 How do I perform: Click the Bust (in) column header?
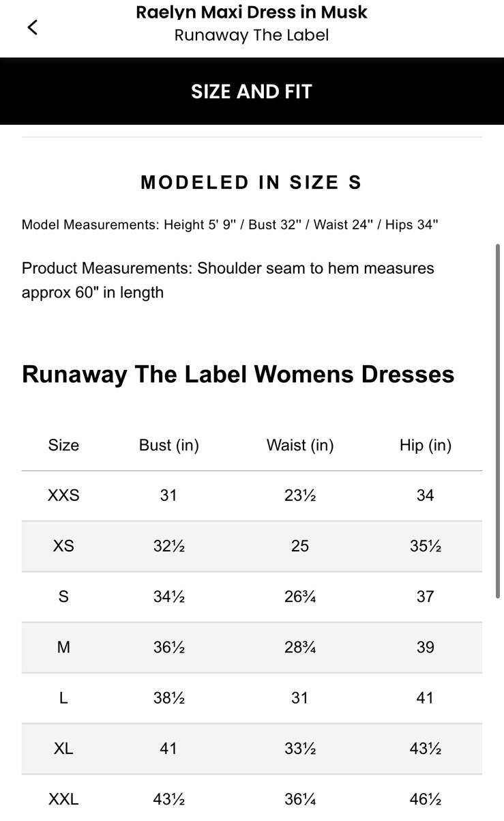click(168, 445)
